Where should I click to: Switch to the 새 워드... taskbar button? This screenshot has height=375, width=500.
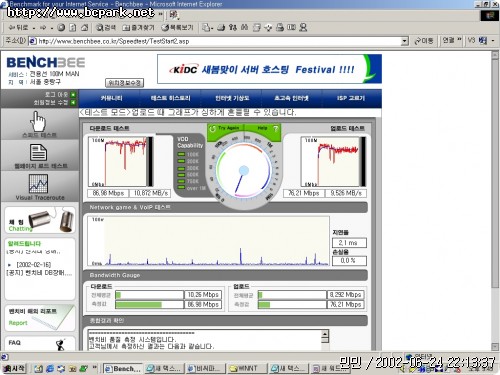(330, 369)
